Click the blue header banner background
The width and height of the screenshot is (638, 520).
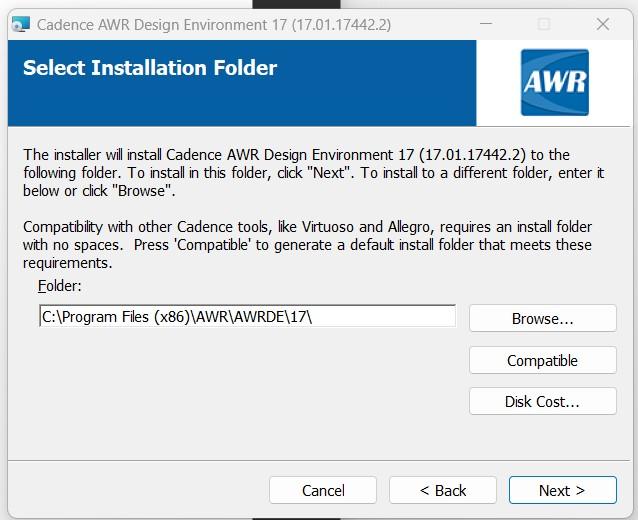click(x=380, y=100)
